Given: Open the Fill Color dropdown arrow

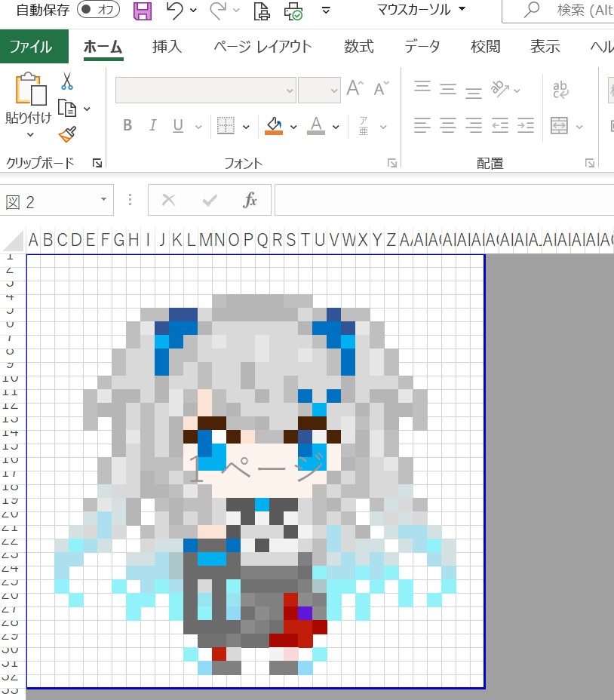Looking at the screenshot, I should 293,127.
